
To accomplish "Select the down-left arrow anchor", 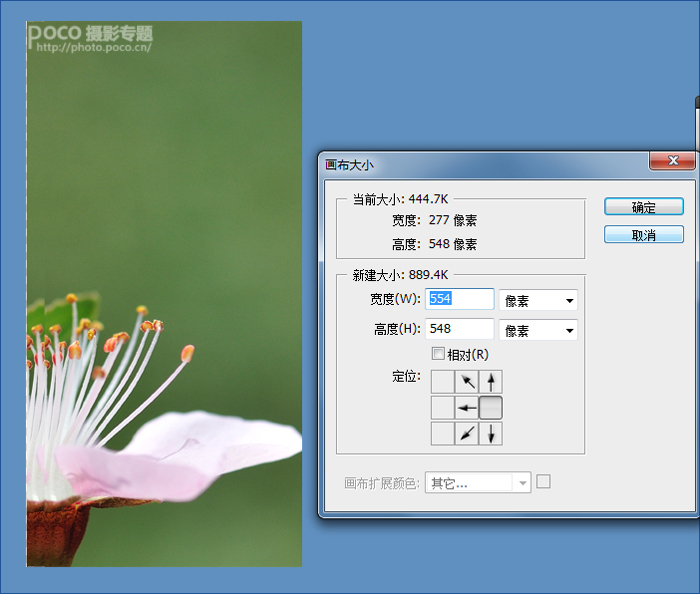I will pos(467,433).
